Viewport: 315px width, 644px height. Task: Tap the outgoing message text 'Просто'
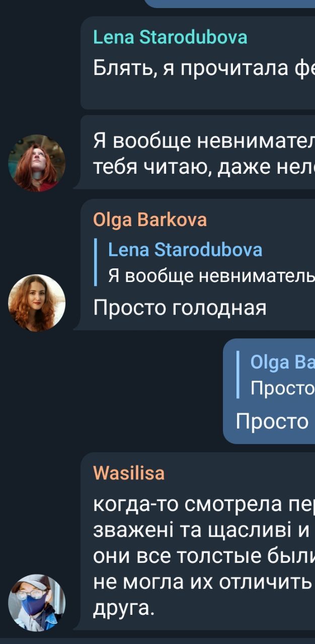[272, 421]
